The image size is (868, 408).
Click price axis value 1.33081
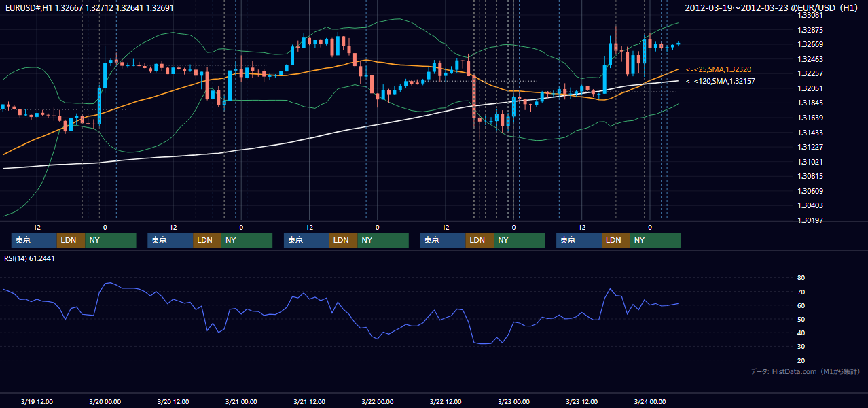810,15
